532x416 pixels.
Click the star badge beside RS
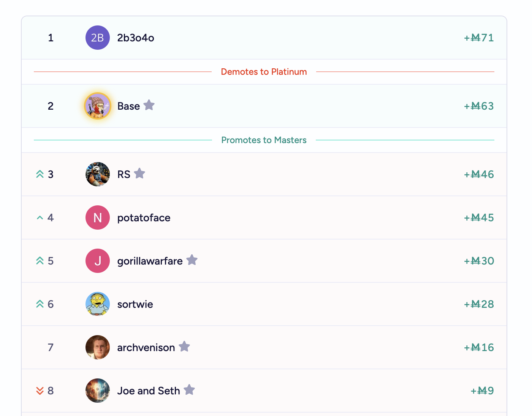coord(139,173)
